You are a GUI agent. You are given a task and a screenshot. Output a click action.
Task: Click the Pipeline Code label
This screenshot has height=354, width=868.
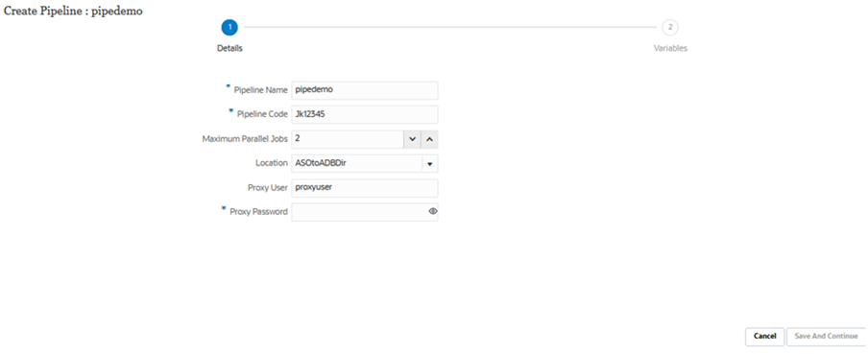(262, 114)
